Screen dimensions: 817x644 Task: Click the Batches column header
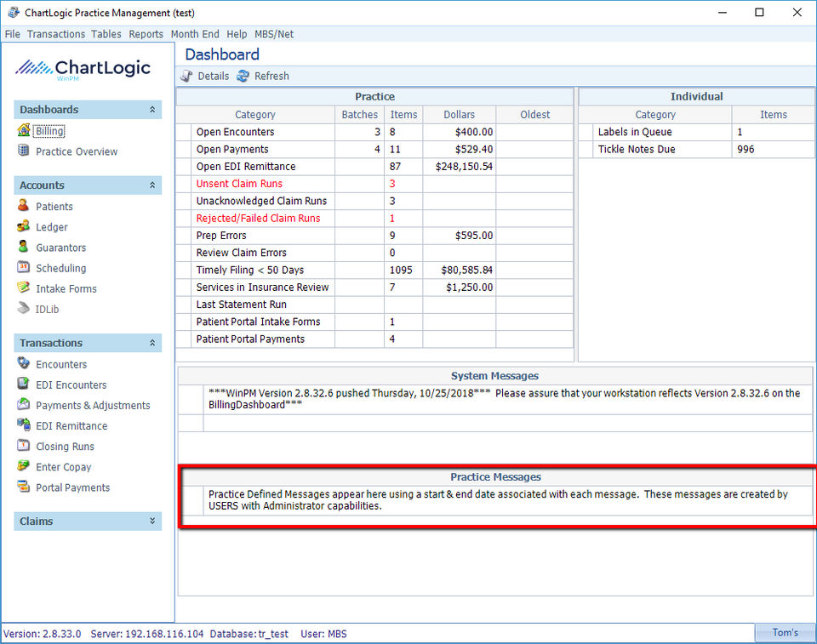coord(359,115)
